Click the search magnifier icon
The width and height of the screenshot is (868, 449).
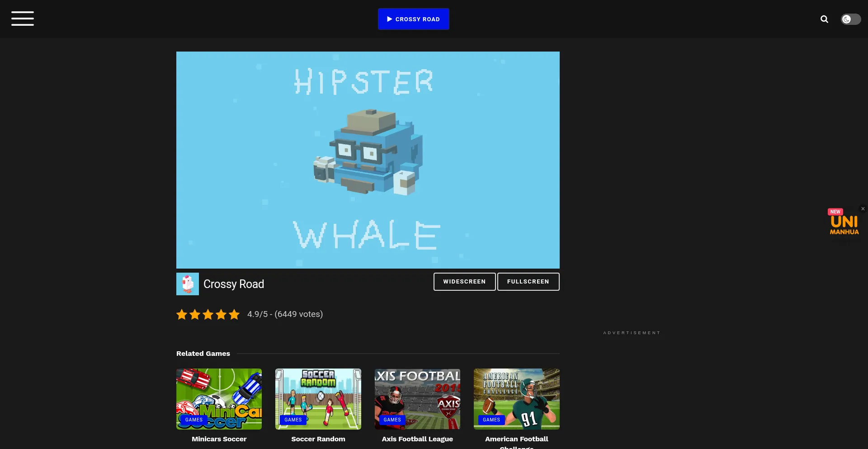click(824, 19)
